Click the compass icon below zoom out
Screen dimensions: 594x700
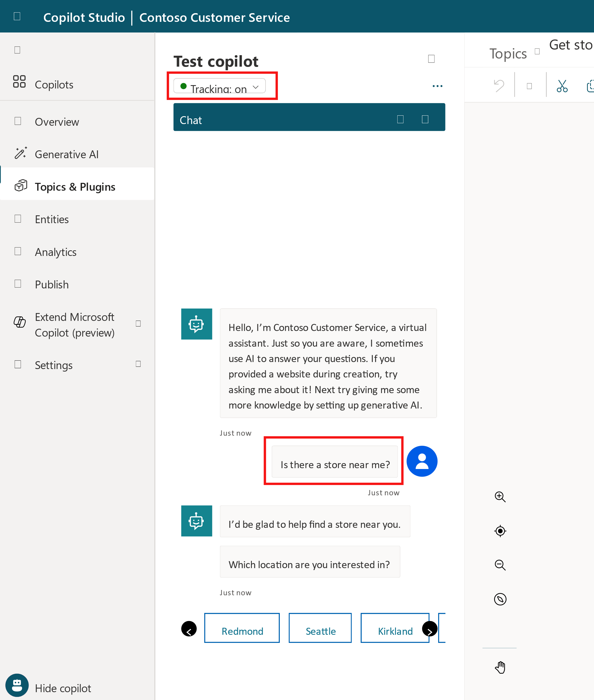pos(500,599)
